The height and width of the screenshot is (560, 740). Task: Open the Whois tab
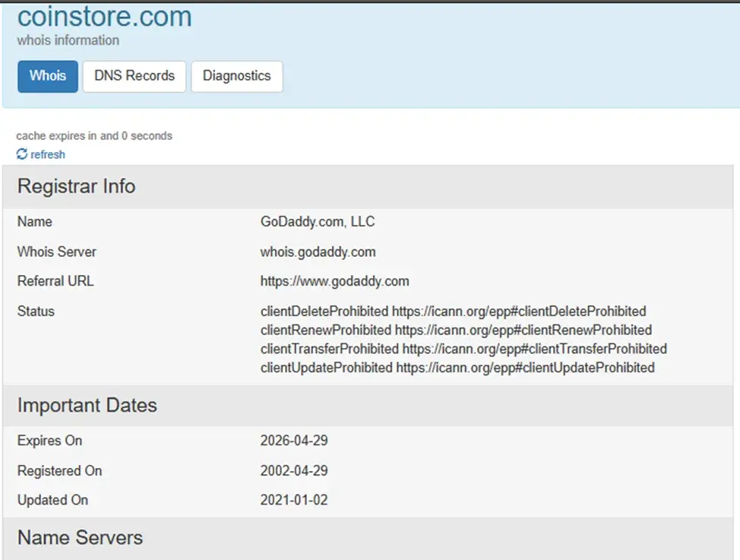click(x=48, y=76)
